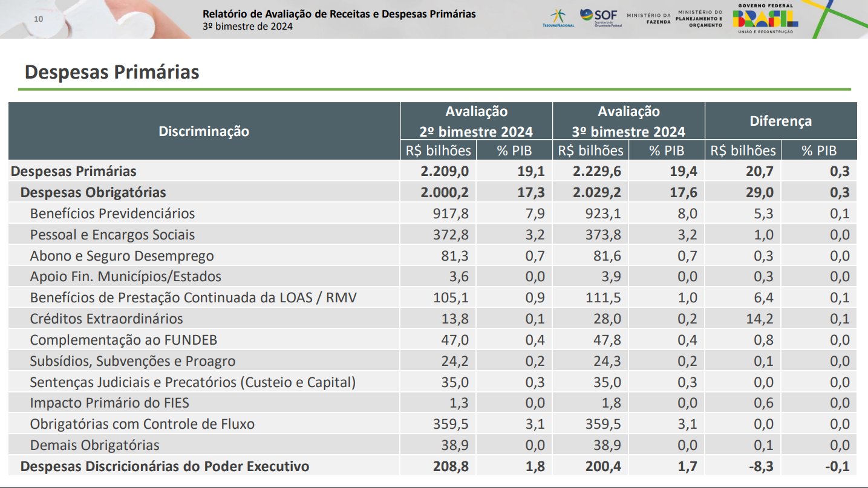Screen dimensions: 868x488
Task: Click the Governo Federal Brasil logo
Action: (x=765, y=18)
